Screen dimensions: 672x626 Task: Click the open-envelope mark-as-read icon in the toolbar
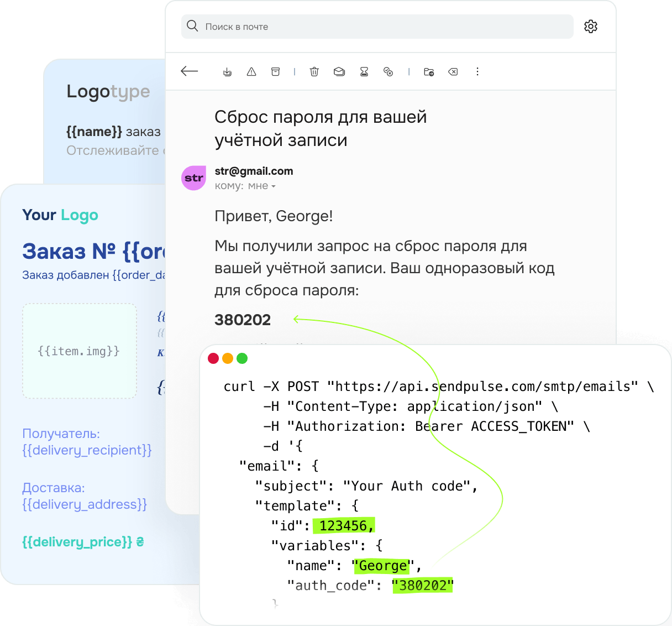(339, 72)
